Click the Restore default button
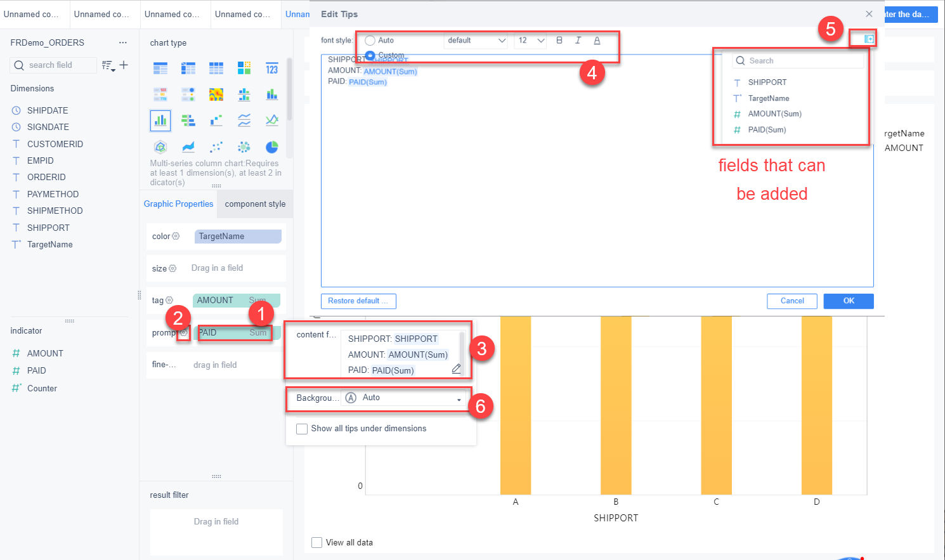Viewport: 945px width, 560px height. (358, 301)
